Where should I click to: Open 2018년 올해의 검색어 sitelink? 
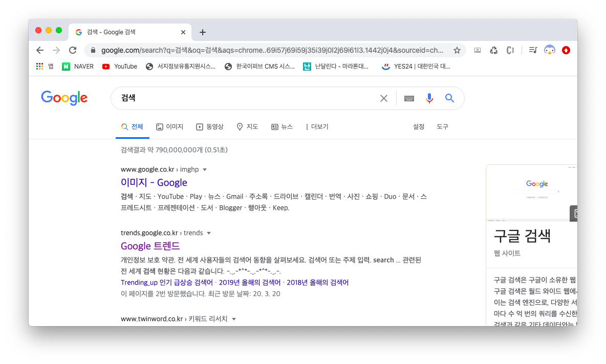point(318,283)
